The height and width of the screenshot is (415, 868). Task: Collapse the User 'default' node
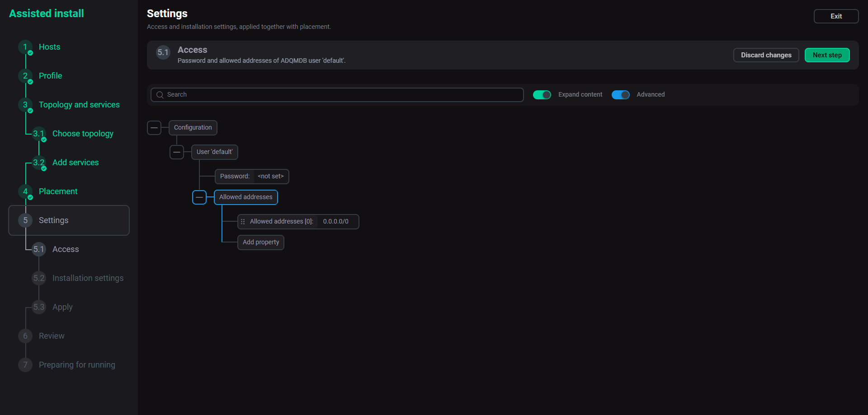(177, 152)
